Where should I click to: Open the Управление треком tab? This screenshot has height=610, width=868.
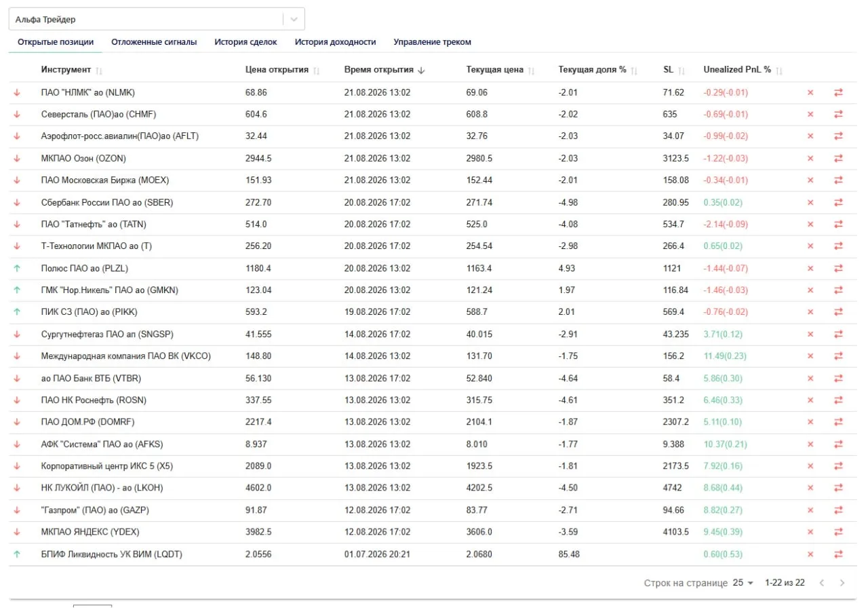432,42
